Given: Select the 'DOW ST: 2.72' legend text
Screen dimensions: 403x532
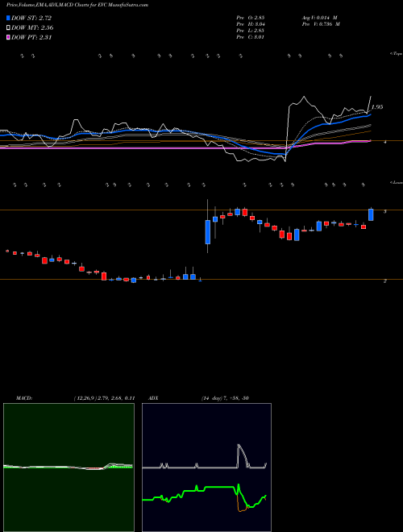Looking at the screenshot, I should [x=31, y=18].
